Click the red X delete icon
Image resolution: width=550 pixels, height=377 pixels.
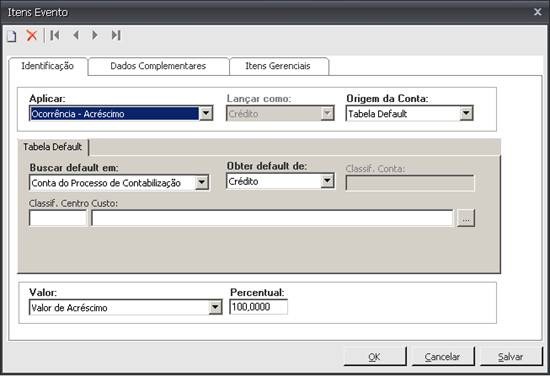32,35
